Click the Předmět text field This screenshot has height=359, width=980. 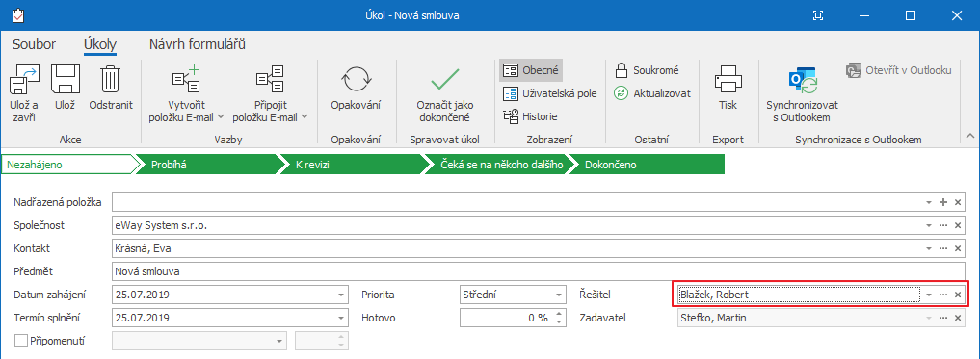(538, 271)
